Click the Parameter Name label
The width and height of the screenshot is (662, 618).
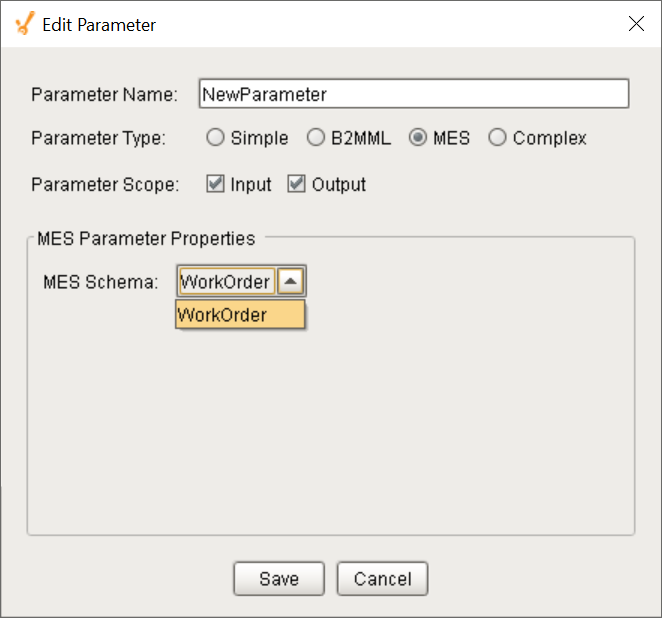104,95
